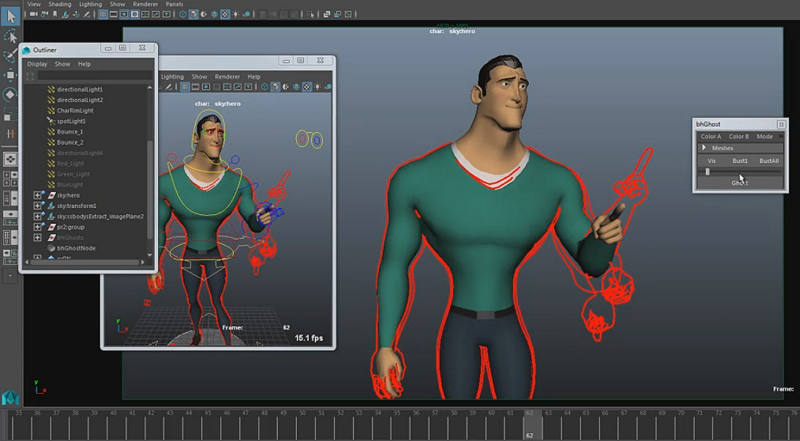
Task: Click the Color A option in bhGhost
Action: (x=711, y=136)
